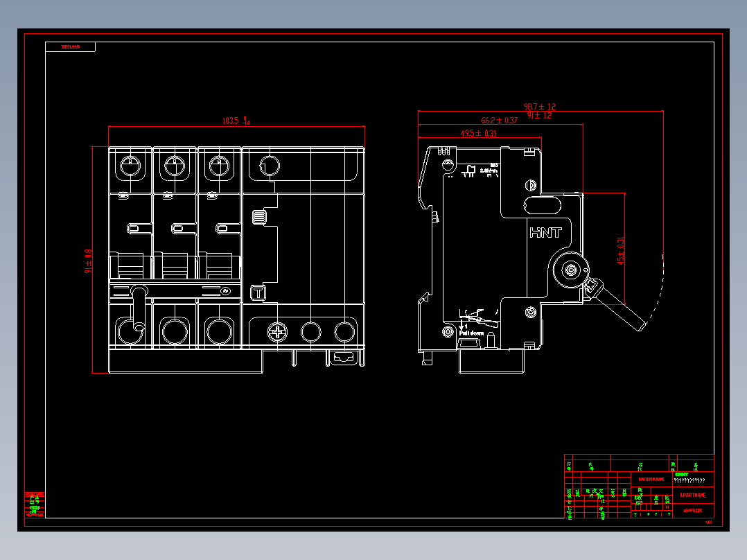This screenshot has width=747, height=560.
Task: Click the 'Pull down' label on side view
Action: tap(471, 333)
